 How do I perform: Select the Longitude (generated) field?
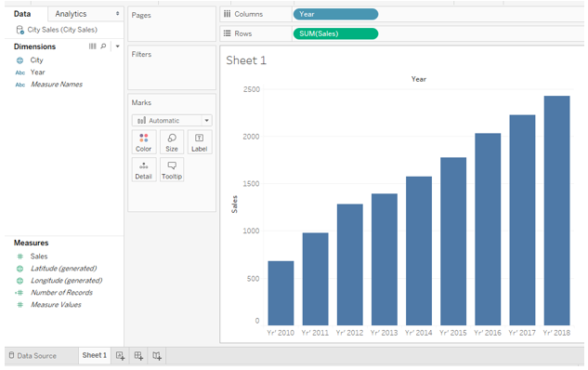(x=66, y=281)
